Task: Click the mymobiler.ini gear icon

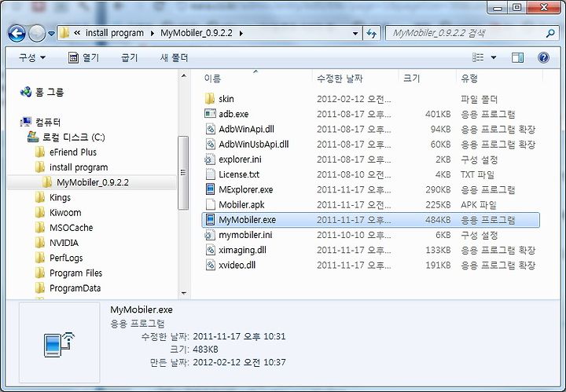Action: 209,235
